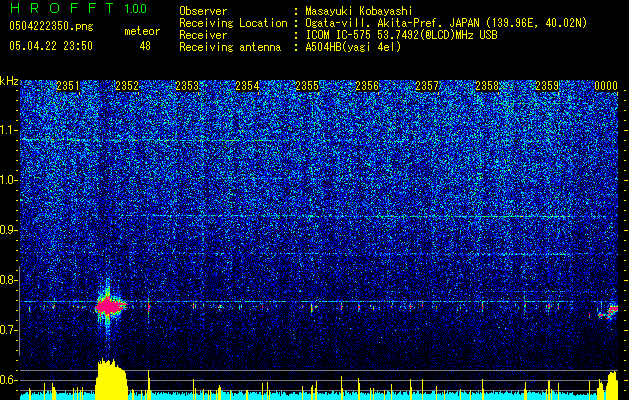
Task: Click the Receiver field label
Action: [x=203, y=35]
